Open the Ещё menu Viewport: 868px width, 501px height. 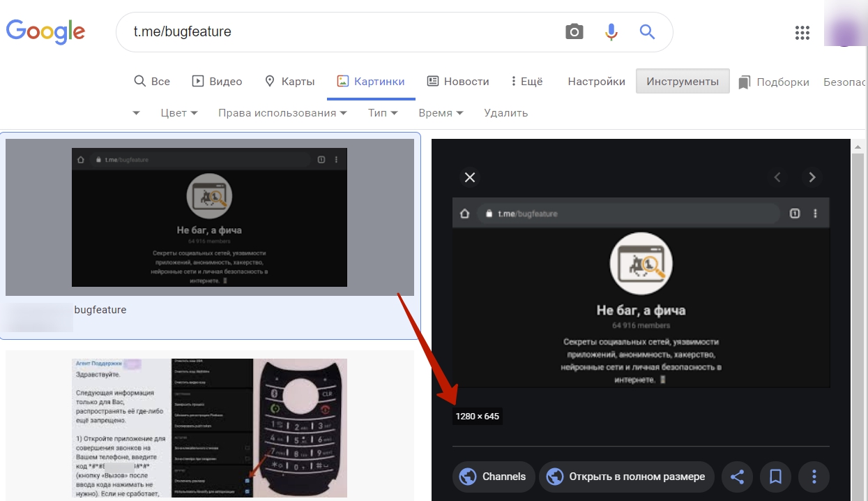pos(527,82)
